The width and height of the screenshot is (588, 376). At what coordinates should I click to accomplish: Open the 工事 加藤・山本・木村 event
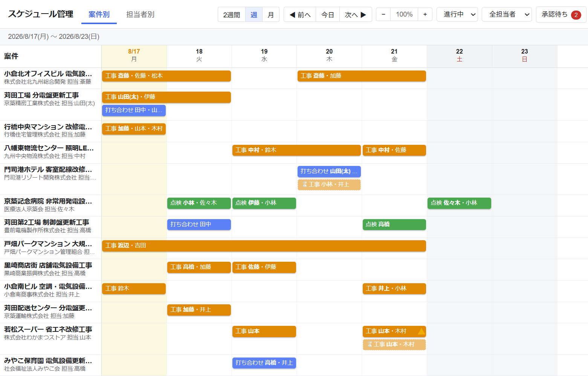click(134, 129)
